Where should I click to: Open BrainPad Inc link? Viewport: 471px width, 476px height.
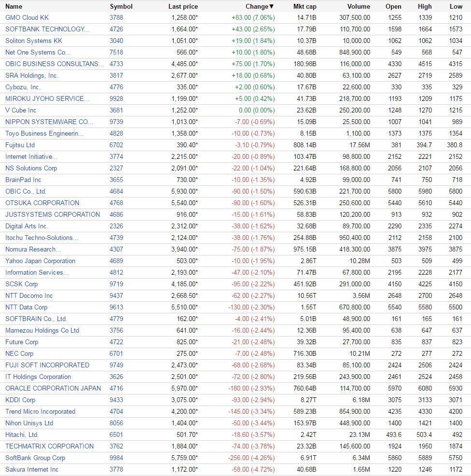(23, 180)
